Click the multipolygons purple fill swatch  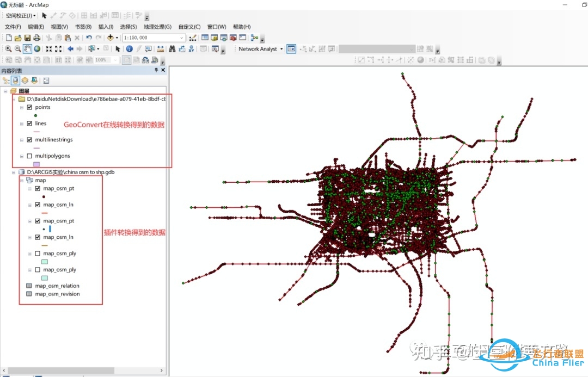(x=36, y=164)
